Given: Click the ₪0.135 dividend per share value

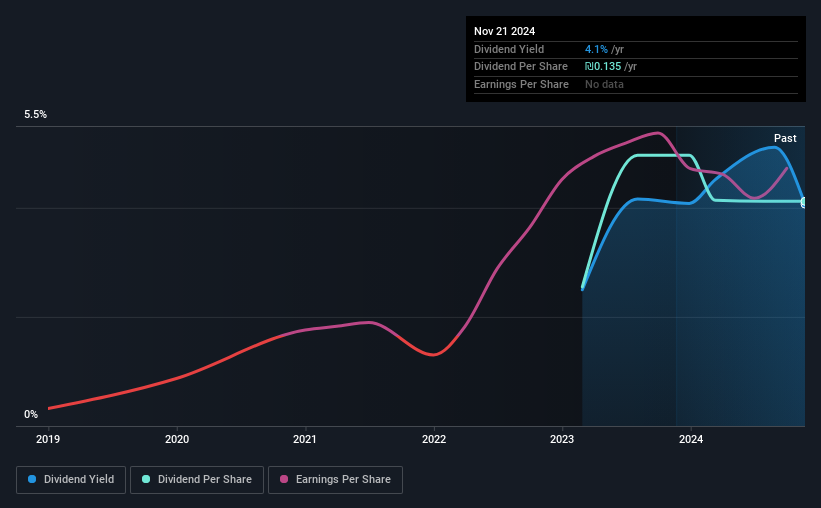Looking at the screenshot, I should click(603, 67).
